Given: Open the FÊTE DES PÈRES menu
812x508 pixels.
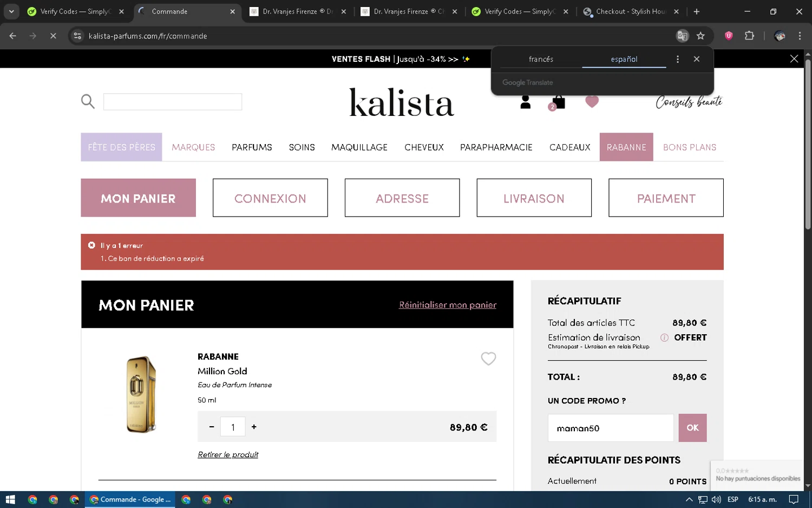Looking at the screenshot, I should pos(121,147).
